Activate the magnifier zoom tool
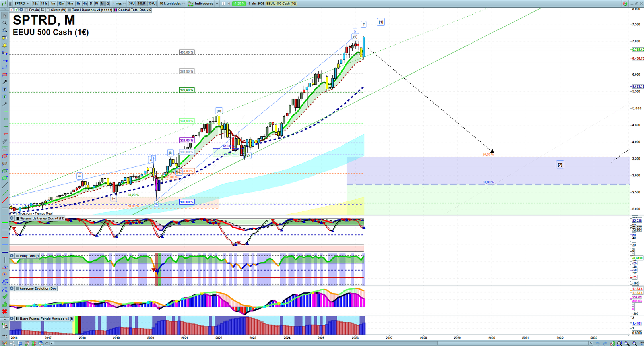Viewport: 644px width, 346px height. click(4, 23)
